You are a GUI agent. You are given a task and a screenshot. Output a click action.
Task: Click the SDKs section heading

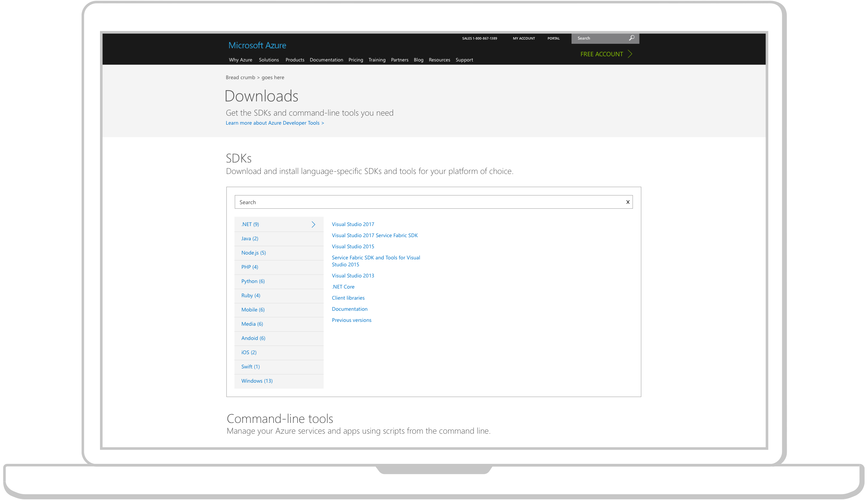(x=239, y=158)
